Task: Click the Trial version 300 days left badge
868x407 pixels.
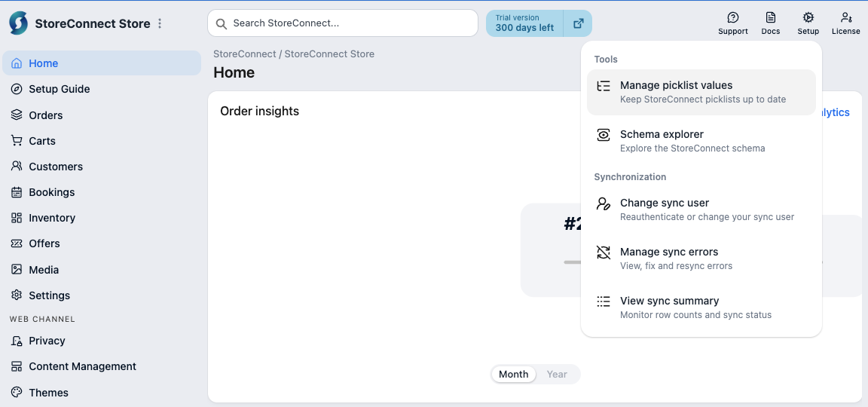Action: [524, 23]
